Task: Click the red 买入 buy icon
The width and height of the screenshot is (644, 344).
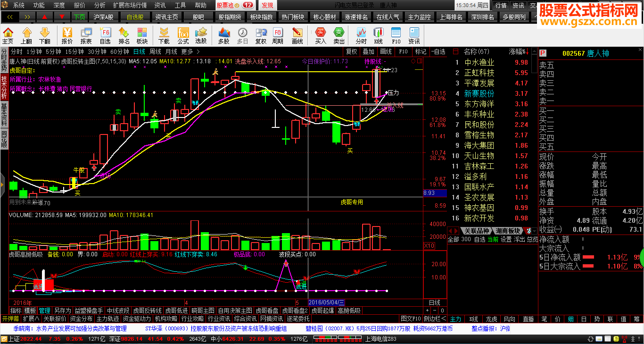Action: click(x=321, y=35)
